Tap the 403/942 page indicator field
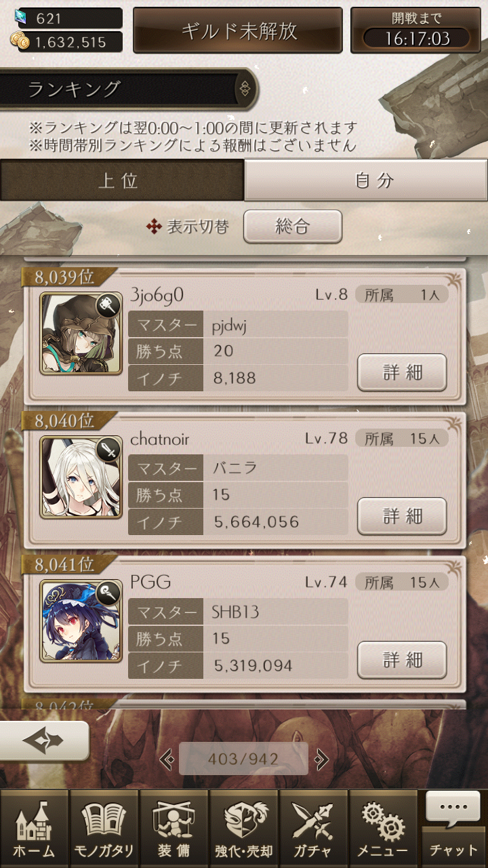Viewport: 488px width, 868px height. pyautogui.click(x=243, y=759)
